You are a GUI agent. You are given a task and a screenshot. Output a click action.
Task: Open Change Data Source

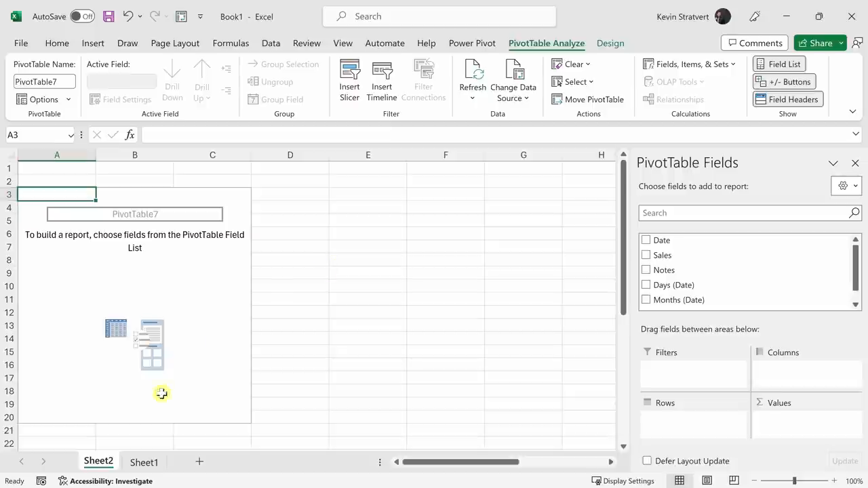pos(513,81)
